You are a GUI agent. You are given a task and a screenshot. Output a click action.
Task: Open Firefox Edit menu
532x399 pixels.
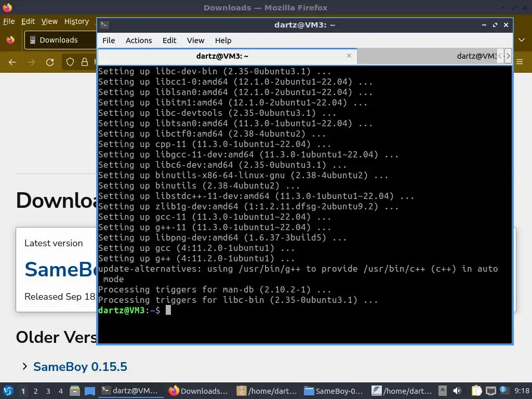click(x=28, y=21)
